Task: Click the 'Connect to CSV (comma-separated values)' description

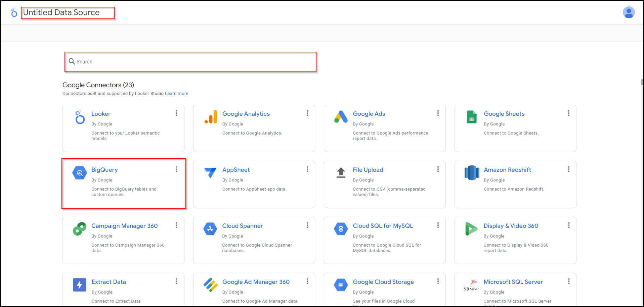Action: pos(389,192)
